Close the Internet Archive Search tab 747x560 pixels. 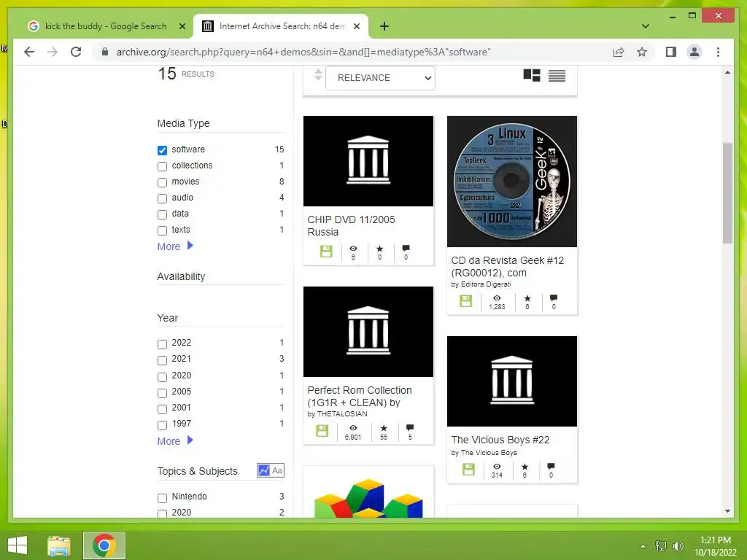pyautogui.click(x=356, y=26)
